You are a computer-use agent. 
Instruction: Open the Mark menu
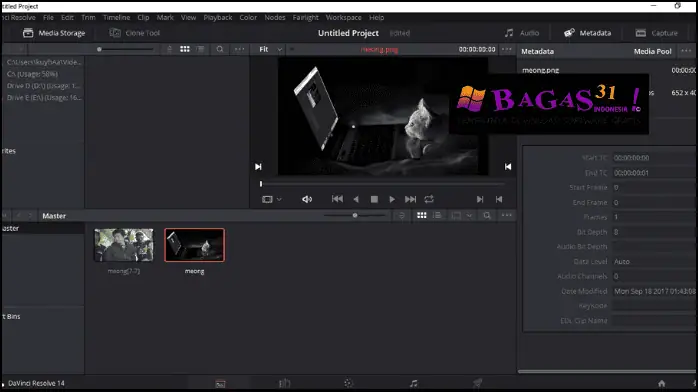165,17
